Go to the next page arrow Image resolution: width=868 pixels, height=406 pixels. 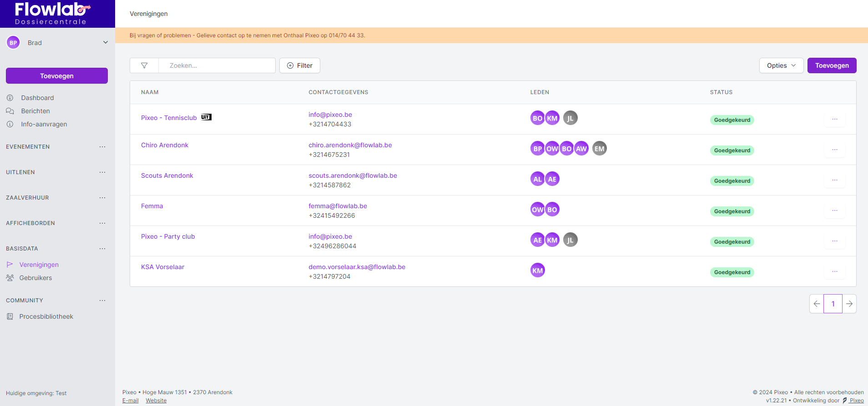pos(849,304)
